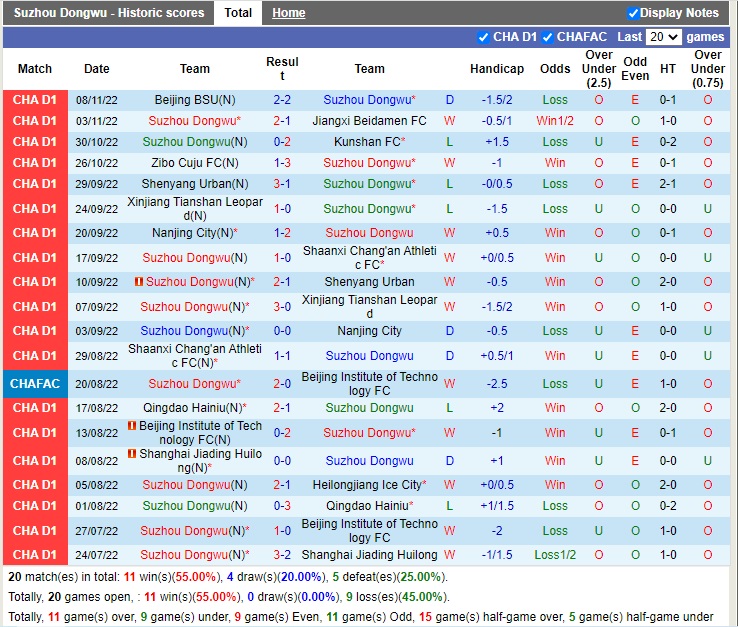Image resolution: width=738 pixels, height=627 pixels.
Task: Click the 9 loss(es)(45.00%) summary text
Action: coord(398,597)
